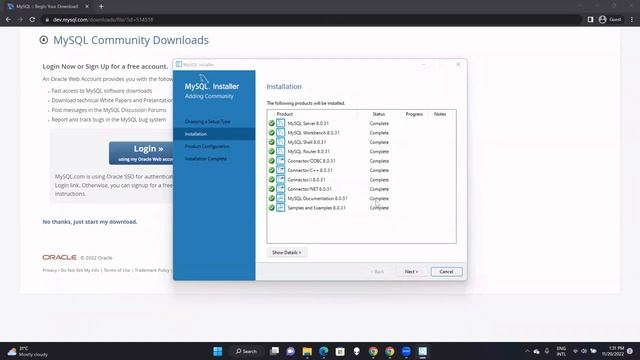
Task: Click the product icon beside MySQL Workbench 8.0.31
Action: [x=280, y=133]
